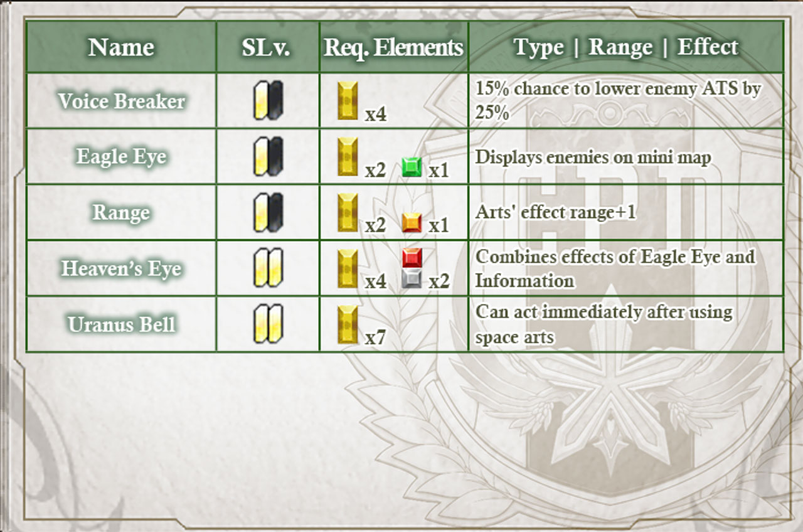Click the gold bar icon in the Uranus Bell row
The height and width of the screenshot is (532, 803).
click(x=348, y=324)
